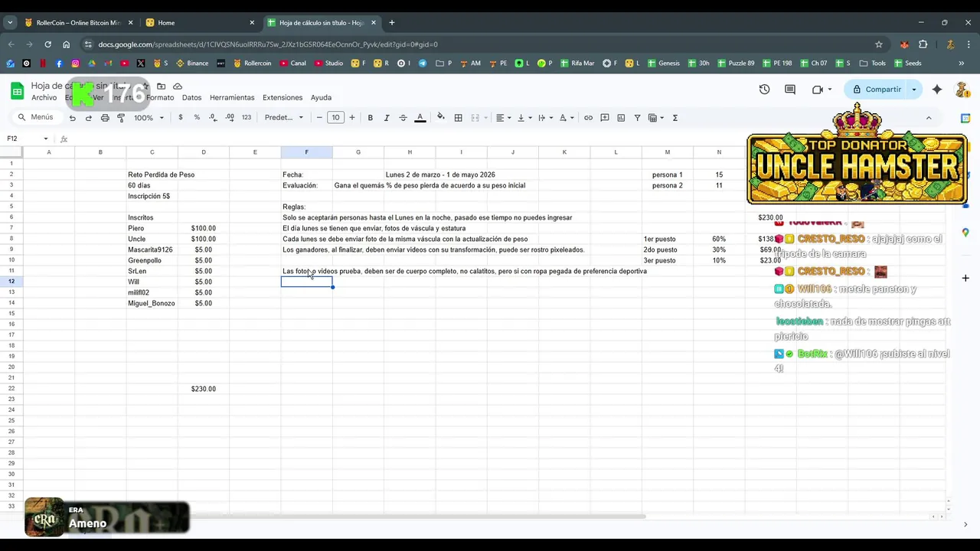Viewport: 980px width, 551px height.
Task: Open the version history clock icon
Action: click(x=764, y=90)
